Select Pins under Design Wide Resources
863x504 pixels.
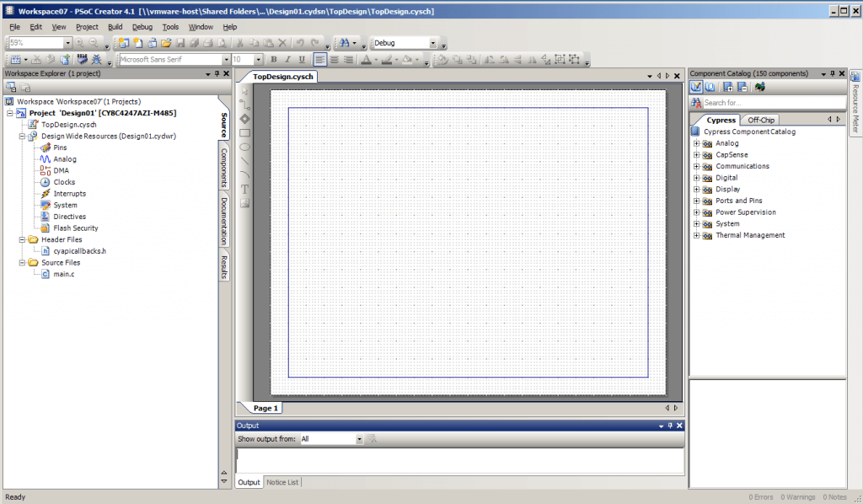pos(60,147)
